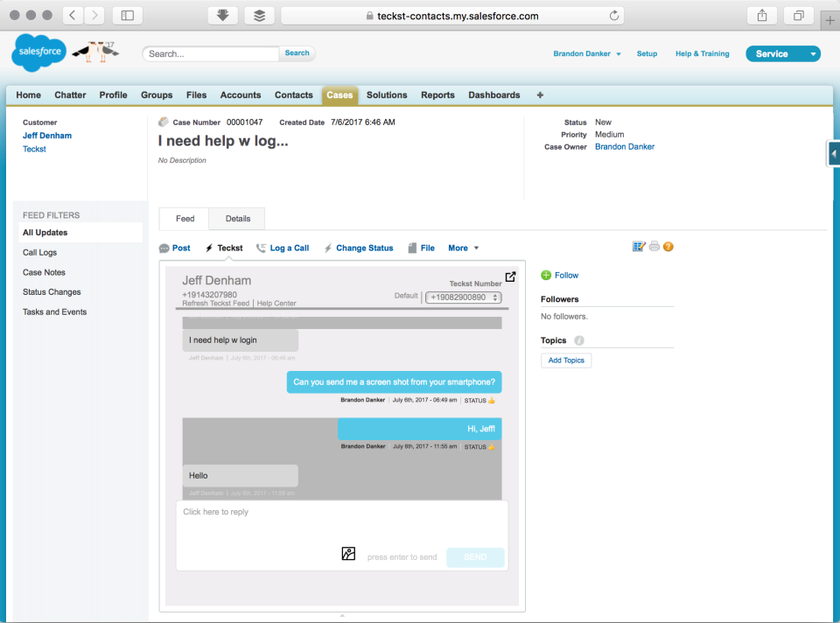
Task: Select the Teckst publisher action
Action: pos(224,248)
